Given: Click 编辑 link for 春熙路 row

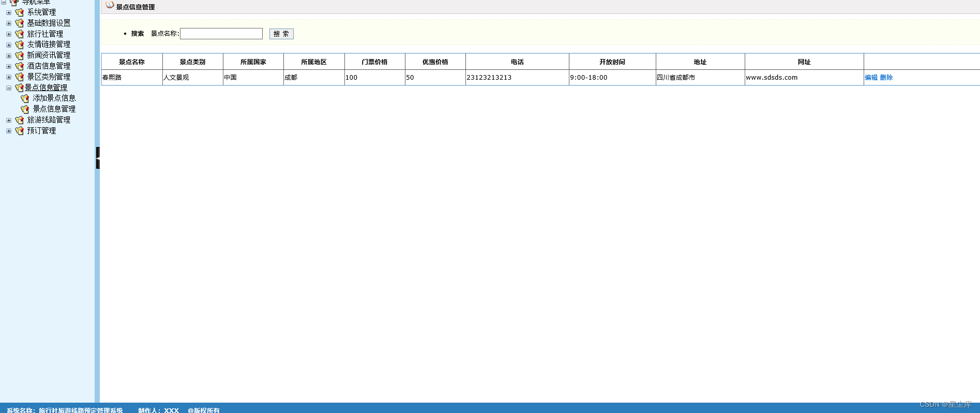Looking at the screenshot, I should [x=871, y=78].
